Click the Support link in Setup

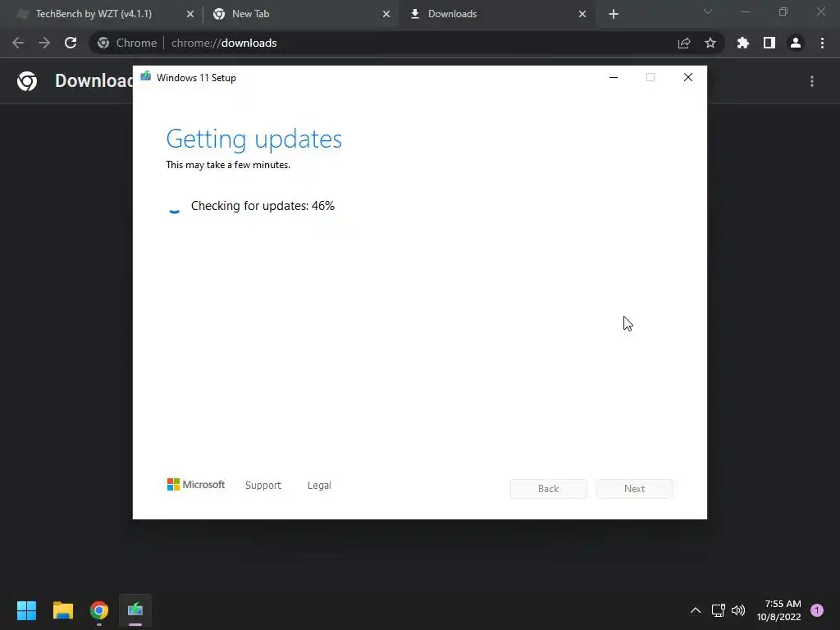(x=263, y=485)
